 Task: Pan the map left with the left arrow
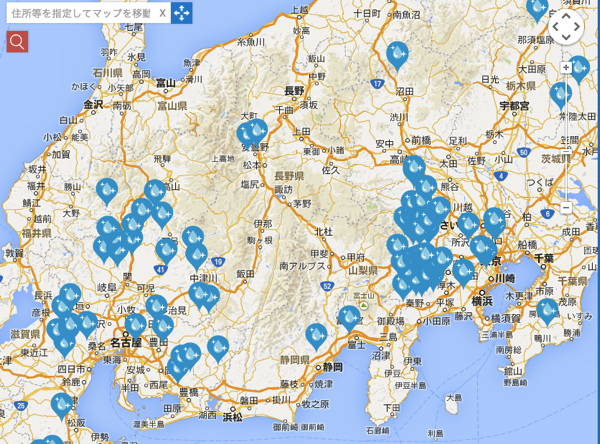553,27
